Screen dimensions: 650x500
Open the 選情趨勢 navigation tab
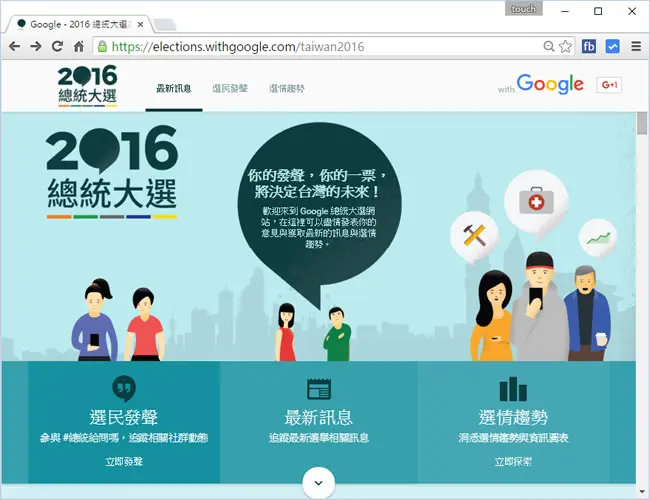tap(287, 88)
